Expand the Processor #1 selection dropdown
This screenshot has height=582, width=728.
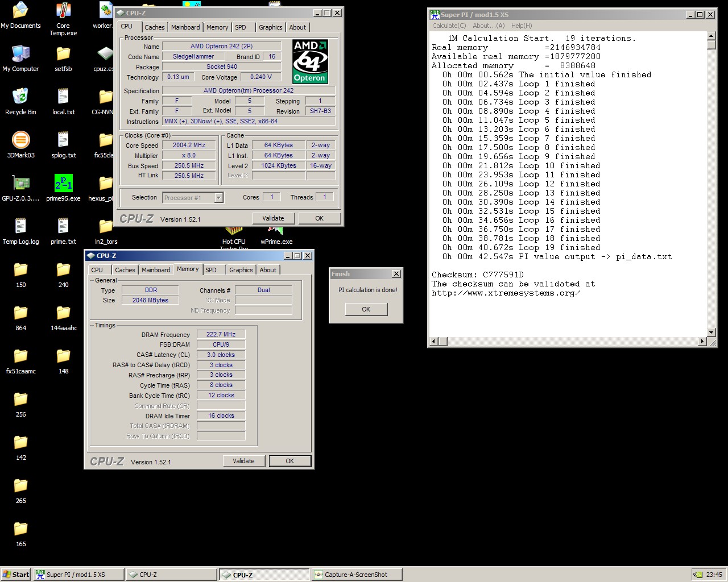click(218, 198)
